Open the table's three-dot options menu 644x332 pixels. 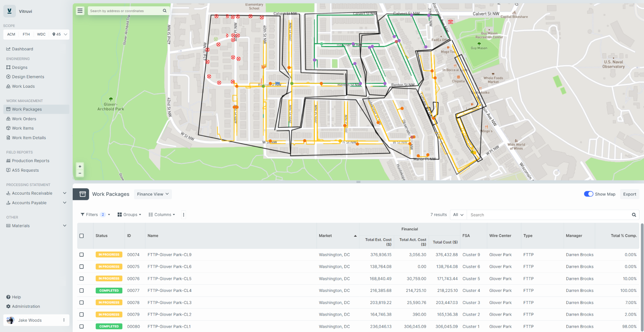[184, 215]
